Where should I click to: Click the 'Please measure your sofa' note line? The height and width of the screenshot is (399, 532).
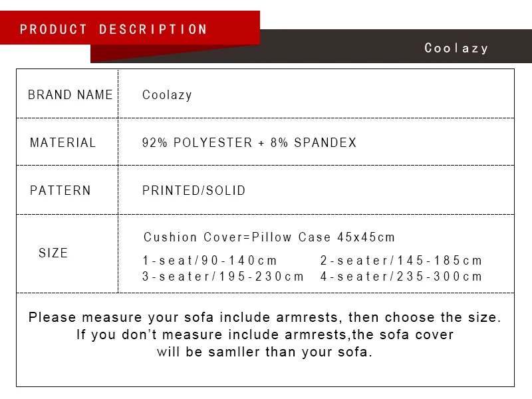[x=265, y=318]
